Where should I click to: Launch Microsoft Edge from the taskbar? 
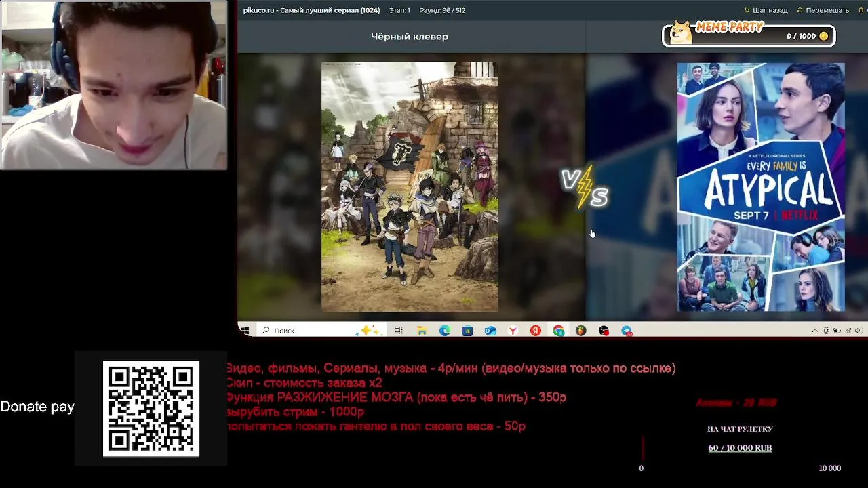pos(445,331)
